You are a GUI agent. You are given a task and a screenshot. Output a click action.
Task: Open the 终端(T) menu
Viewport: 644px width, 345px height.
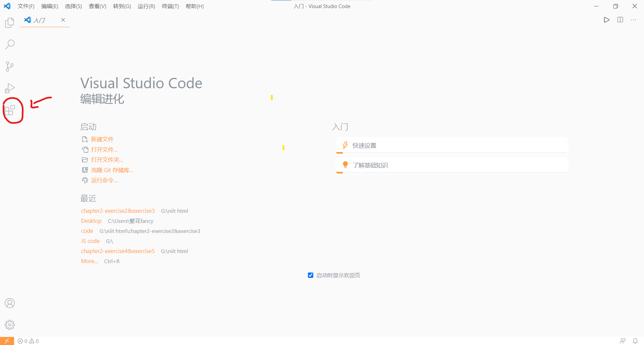click(170, 6)
